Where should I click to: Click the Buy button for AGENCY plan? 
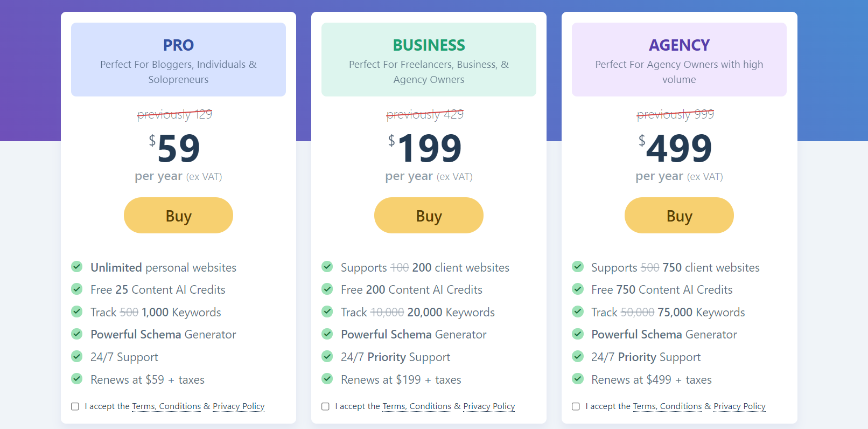coord(679,216)
